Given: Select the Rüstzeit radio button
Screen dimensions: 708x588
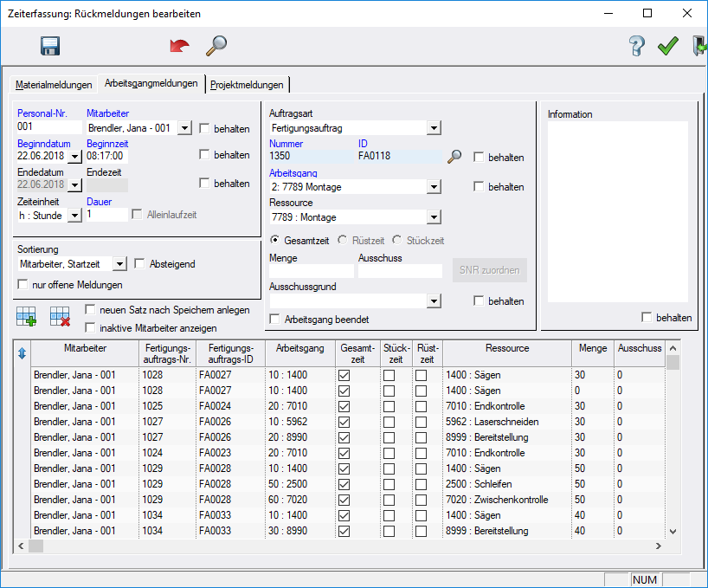Looking at the screenshot, I should coord(344,240).
